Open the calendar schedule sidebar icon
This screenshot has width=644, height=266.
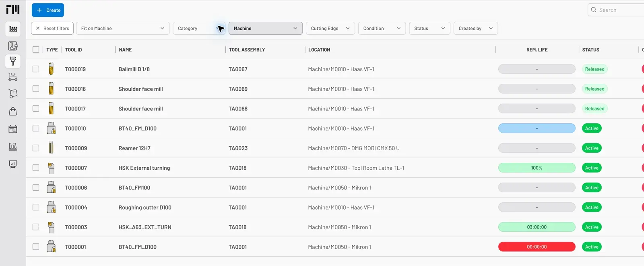tap(13, 129)
